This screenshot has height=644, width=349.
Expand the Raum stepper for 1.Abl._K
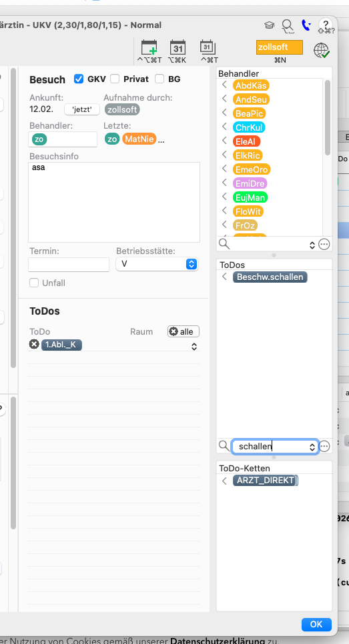point(194,347)
